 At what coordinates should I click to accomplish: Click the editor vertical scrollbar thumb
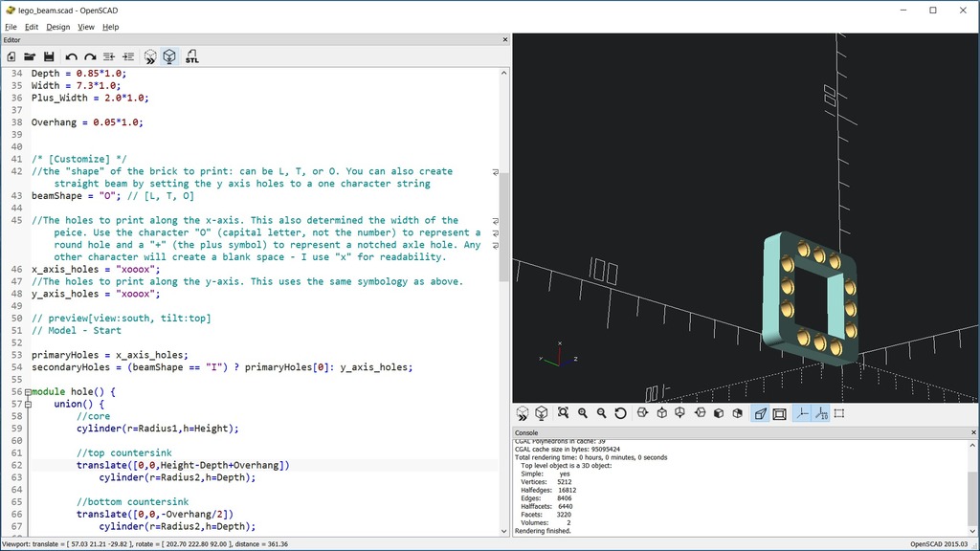(x=504, y=228)
